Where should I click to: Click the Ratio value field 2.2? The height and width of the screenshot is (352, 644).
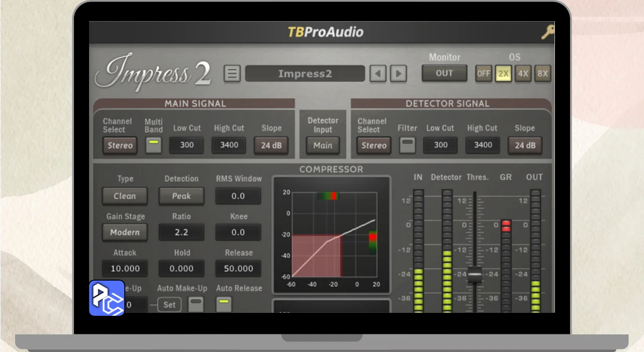(x=181, y=232)
